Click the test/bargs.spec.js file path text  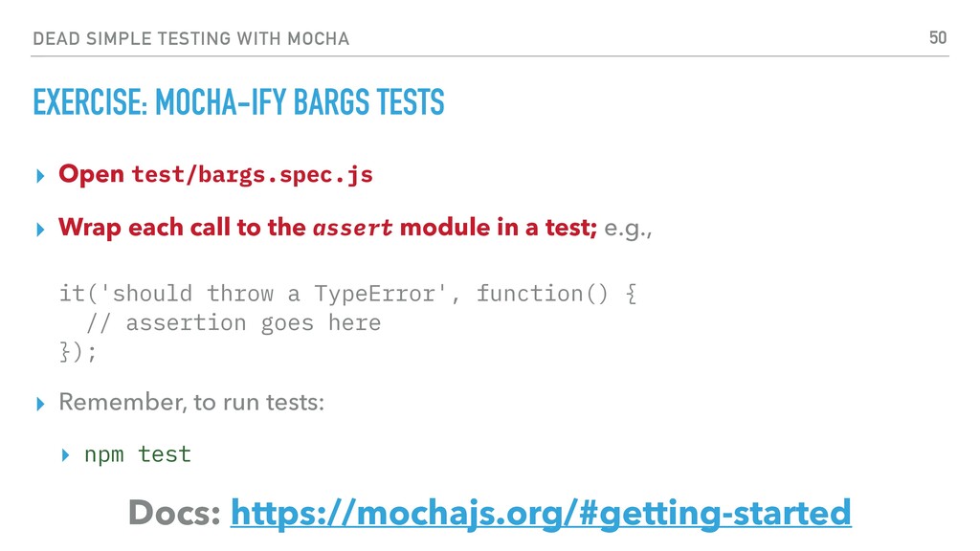pos(253,174)
